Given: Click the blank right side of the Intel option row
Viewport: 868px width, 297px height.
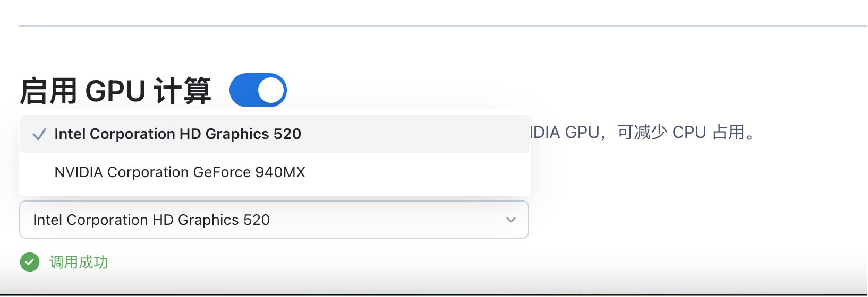Looking at the screenshot, I should pos(425,134).
